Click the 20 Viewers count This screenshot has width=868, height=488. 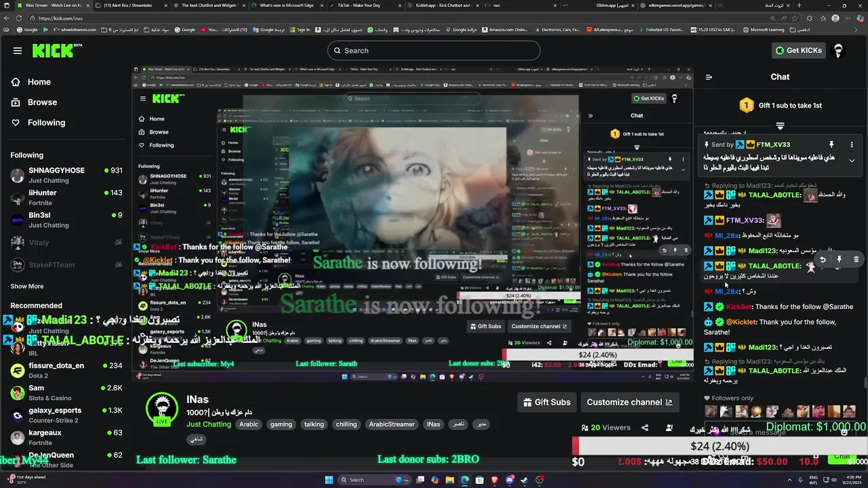point(606,428)
